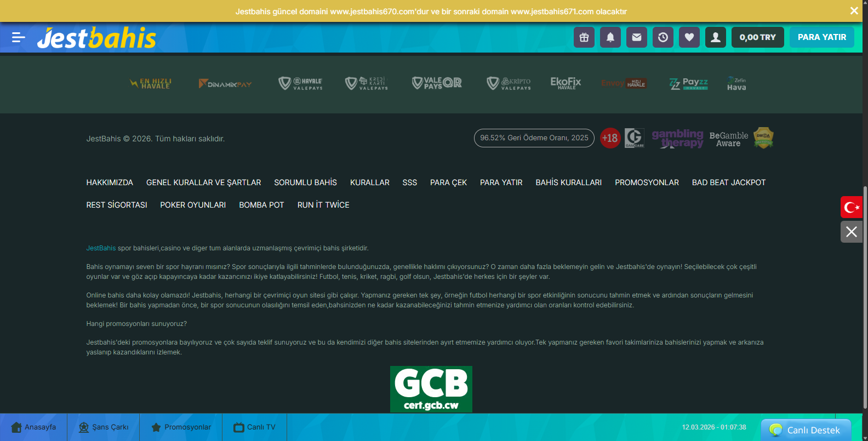This screenshot has width=868, height=441.
Task: Click the gift box bonus icon
Action: point(584,37)
